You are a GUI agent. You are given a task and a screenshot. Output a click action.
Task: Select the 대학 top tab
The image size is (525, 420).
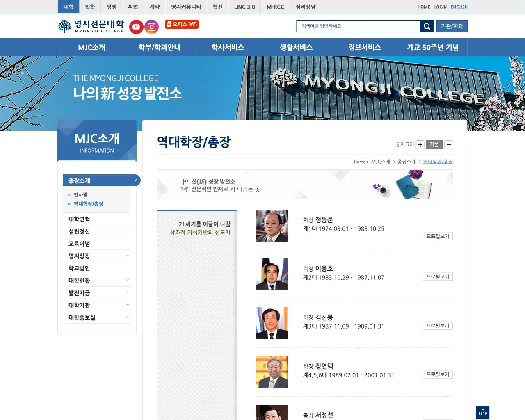pyautogui.click(x=68, y=7)
